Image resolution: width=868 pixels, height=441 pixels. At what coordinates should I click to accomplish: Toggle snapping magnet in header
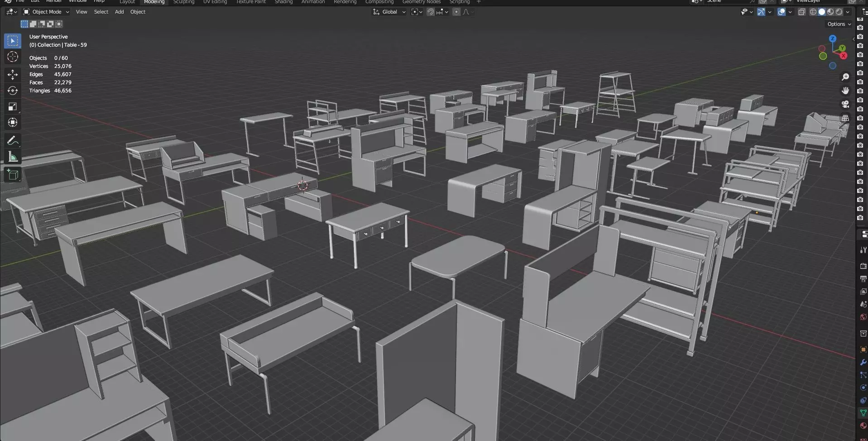(x=431, y=12)
